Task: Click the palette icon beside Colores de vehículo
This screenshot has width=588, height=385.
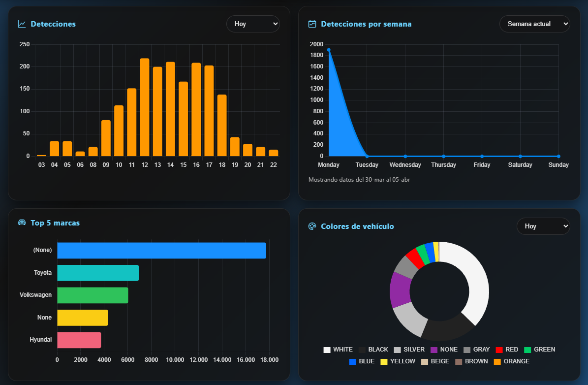Action: tap(312, 226)
